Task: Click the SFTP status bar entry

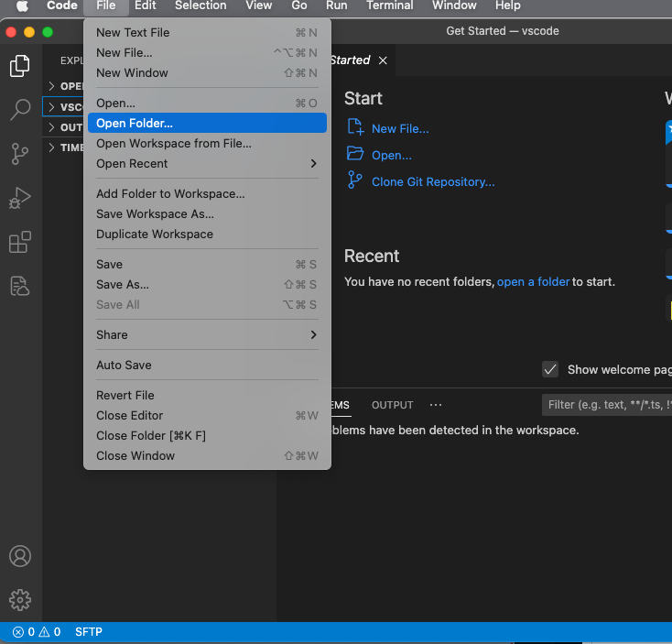Action: [89, 632]
